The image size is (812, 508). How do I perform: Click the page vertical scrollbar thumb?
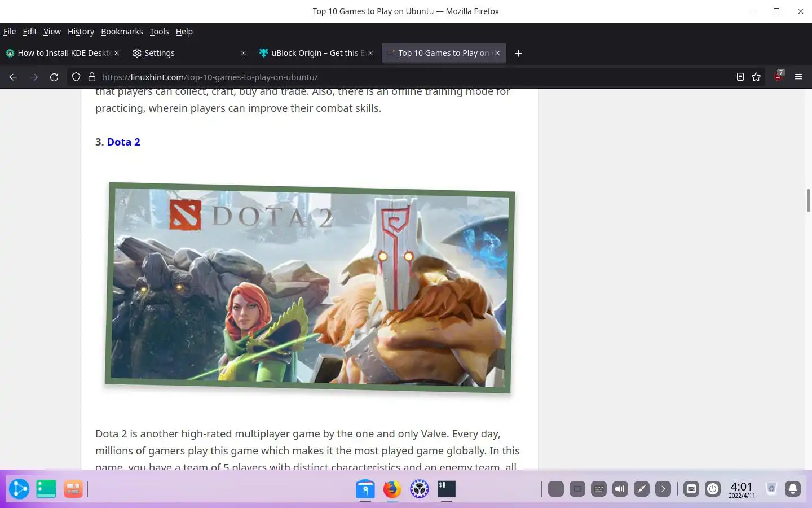tap(808, 200)
